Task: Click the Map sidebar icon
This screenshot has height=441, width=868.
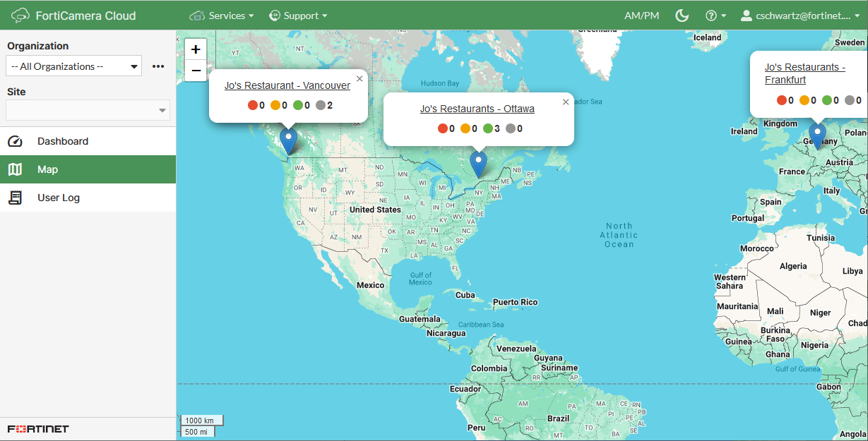Action: [x=15, y=169]
